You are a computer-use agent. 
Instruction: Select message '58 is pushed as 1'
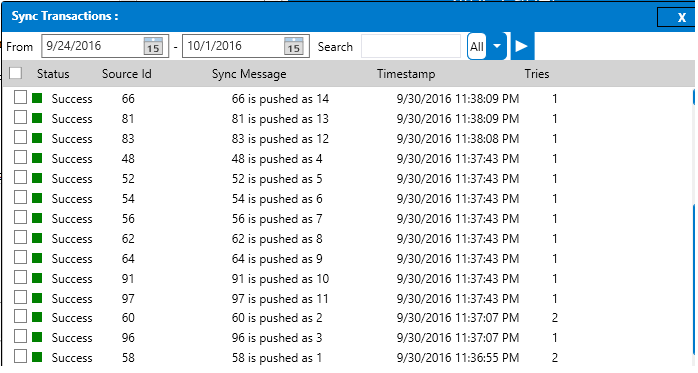point(276,358)
